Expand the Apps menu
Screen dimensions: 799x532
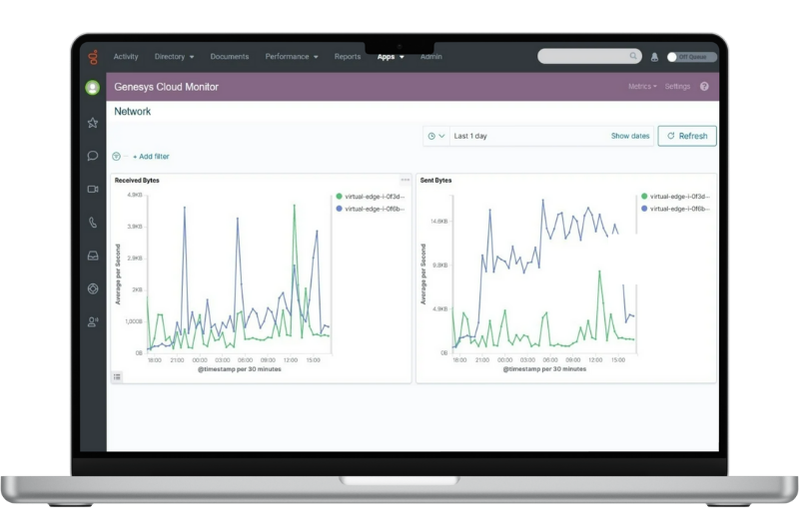click(391, 57)
